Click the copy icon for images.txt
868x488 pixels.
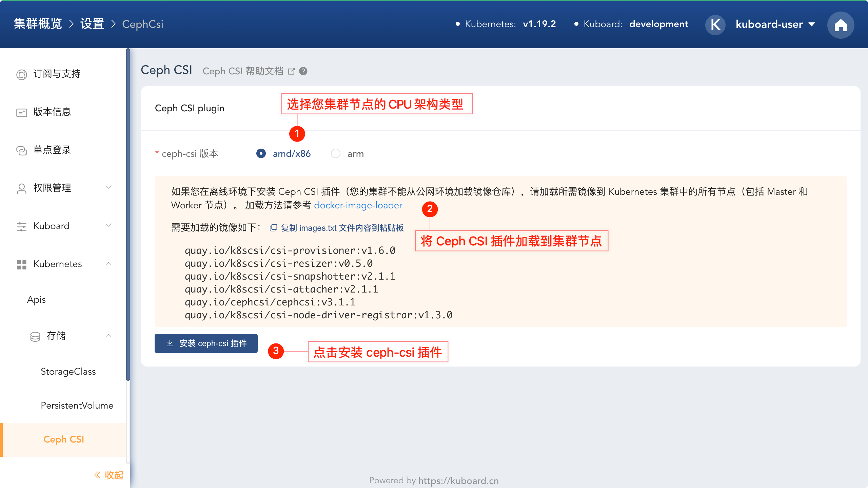click(x=273, y=228)
